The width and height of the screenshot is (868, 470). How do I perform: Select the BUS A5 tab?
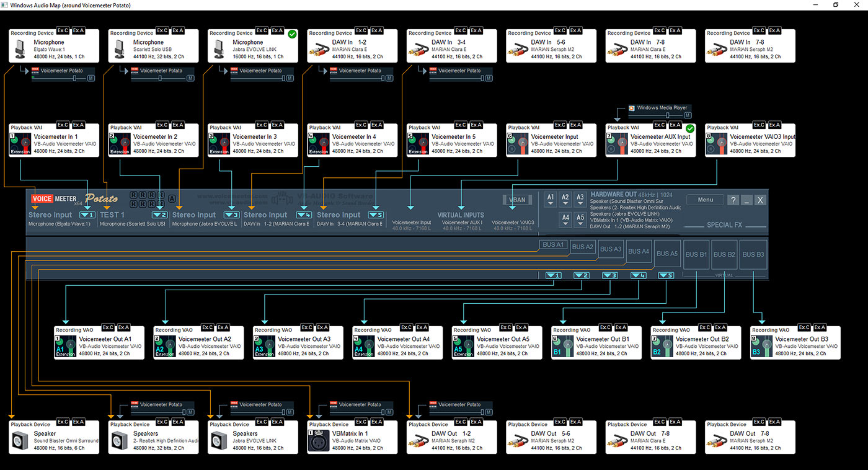pyautogui.click(x=667, y=254)
